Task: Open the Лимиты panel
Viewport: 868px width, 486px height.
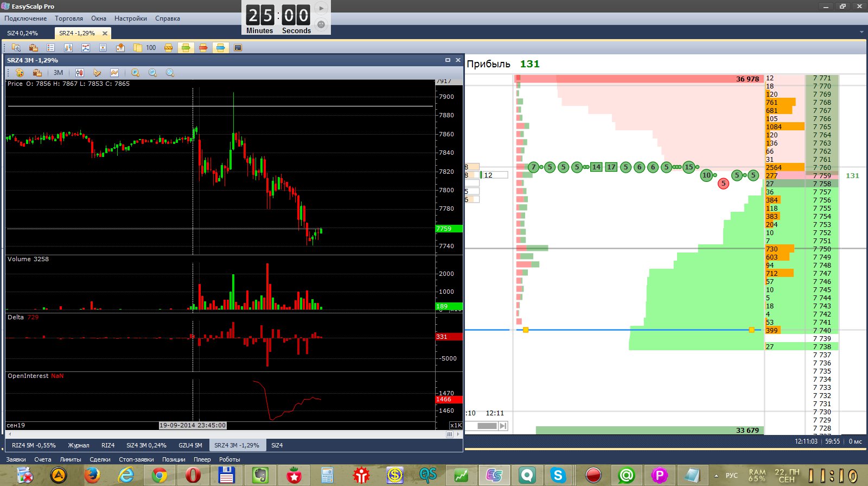Action: pos(71,459)
